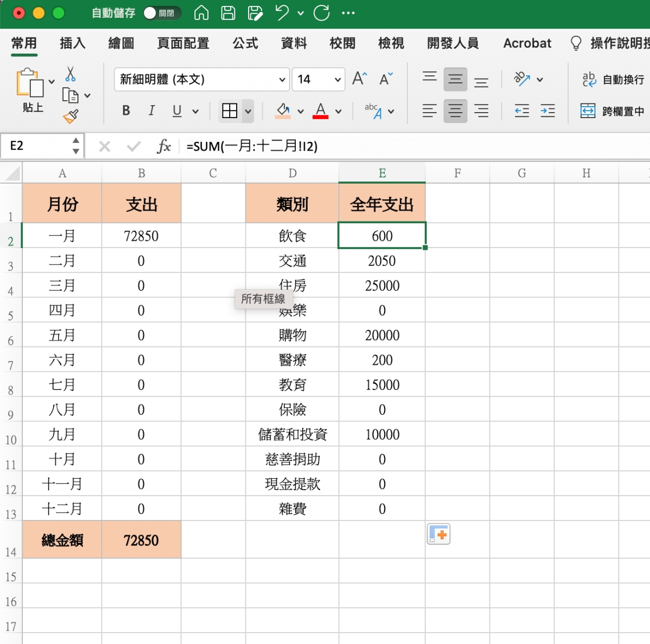Toggle Bold formatting
This screenshot has width=650, height=644.
(126, 111)
